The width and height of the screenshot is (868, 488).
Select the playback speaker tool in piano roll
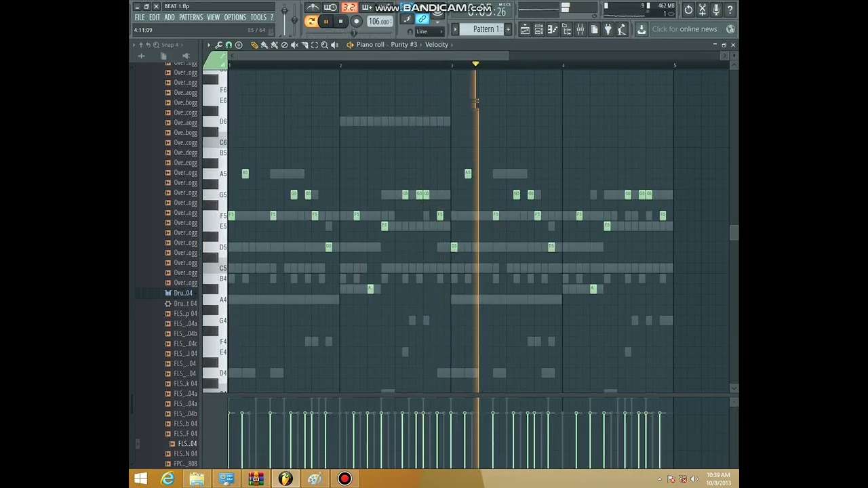(334, 45)
